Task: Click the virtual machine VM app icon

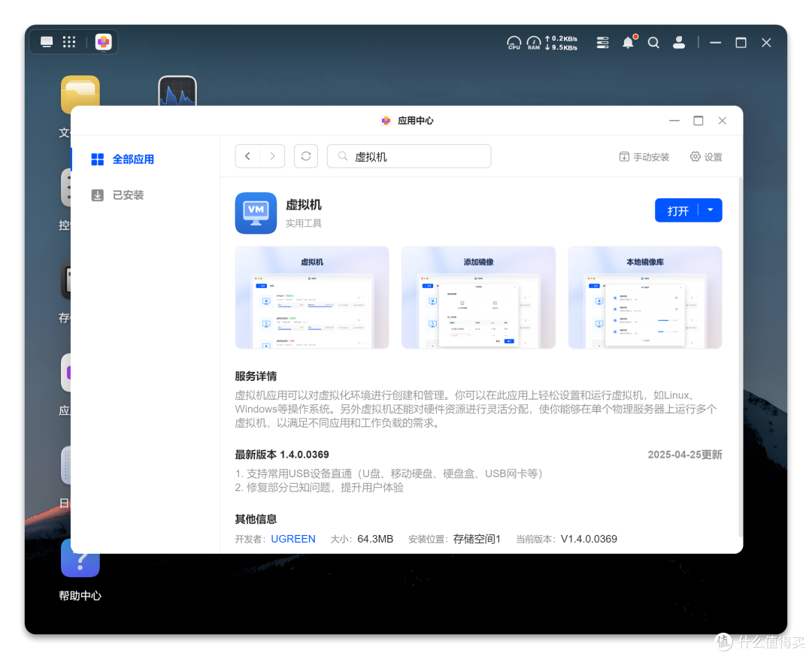Action: point(256,213)
